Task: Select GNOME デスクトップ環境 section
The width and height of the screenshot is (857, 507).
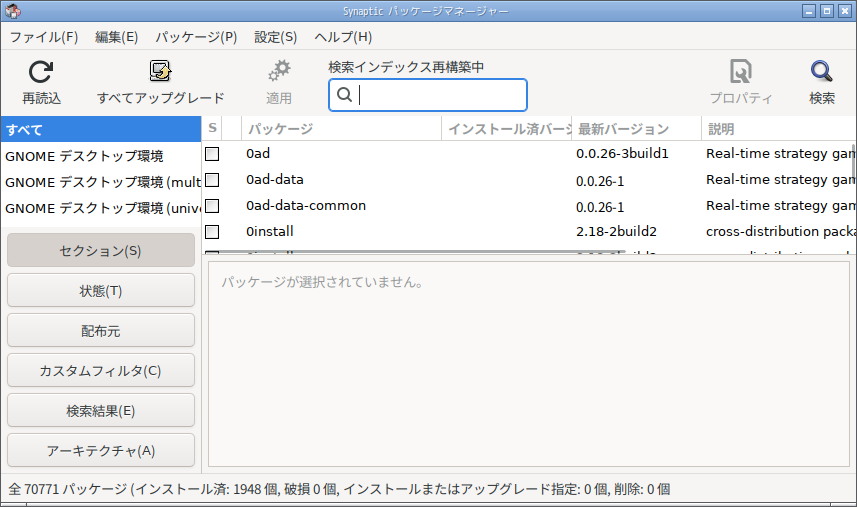Action: [101, 156]
